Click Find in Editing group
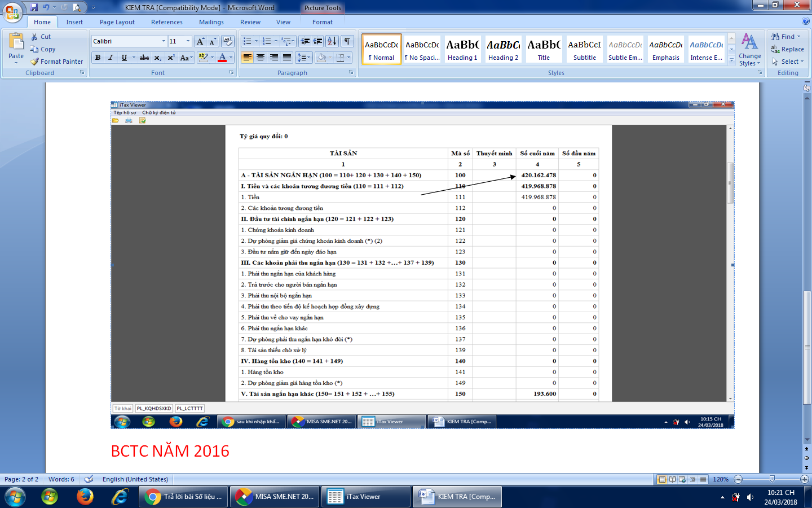This screenshot has height=508, width=812. pyautogui.click(x=786, y=37)
